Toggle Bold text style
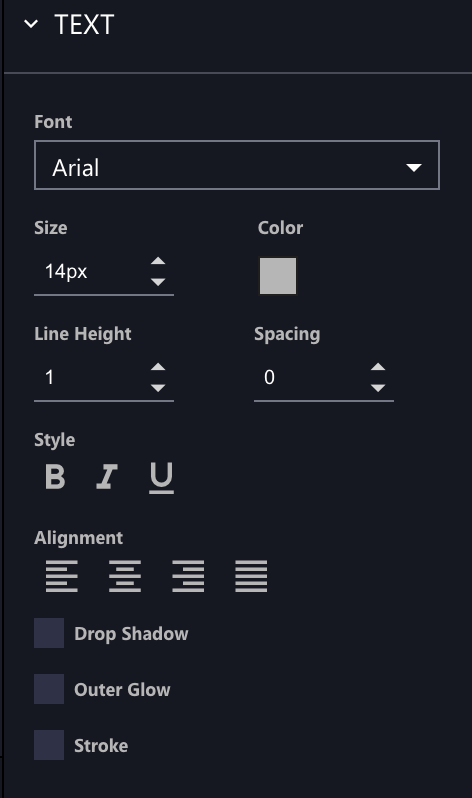 click(55, 477)
